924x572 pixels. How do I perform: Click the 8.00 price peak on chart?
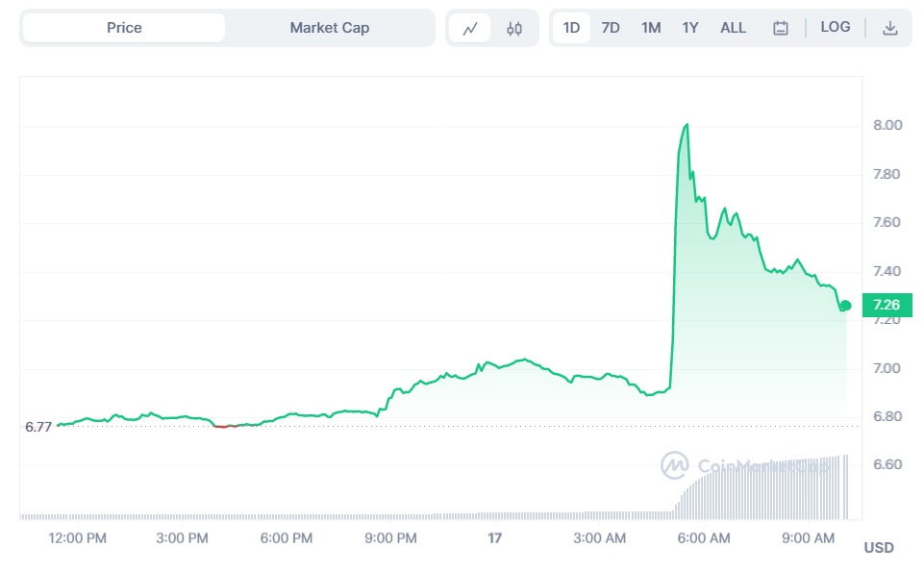point(686,125)
